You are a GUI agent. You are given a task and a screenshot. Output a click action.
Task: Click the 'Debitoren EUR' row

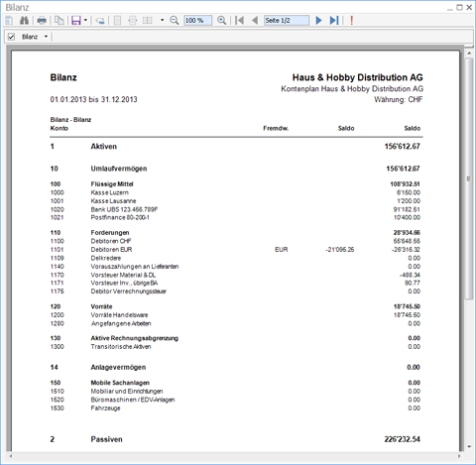click(235, 250)
